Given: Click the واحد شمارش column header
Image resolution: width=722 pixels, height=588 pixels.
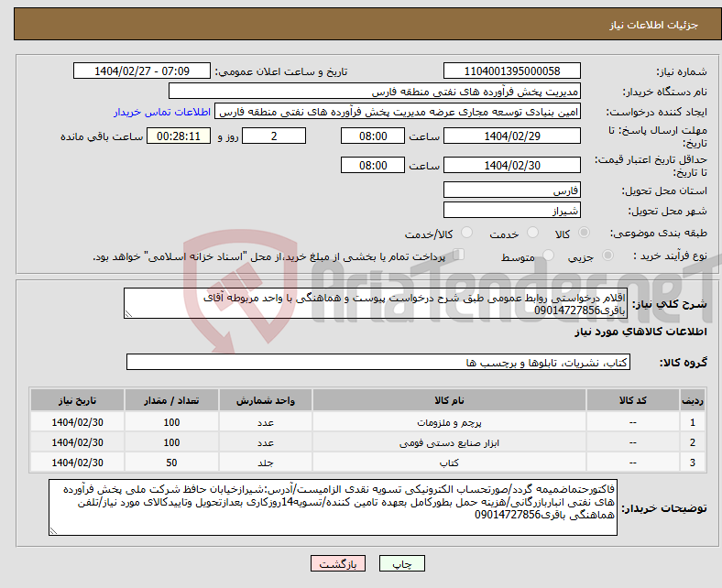Looking at the screenshot, I should click(266, 400).
